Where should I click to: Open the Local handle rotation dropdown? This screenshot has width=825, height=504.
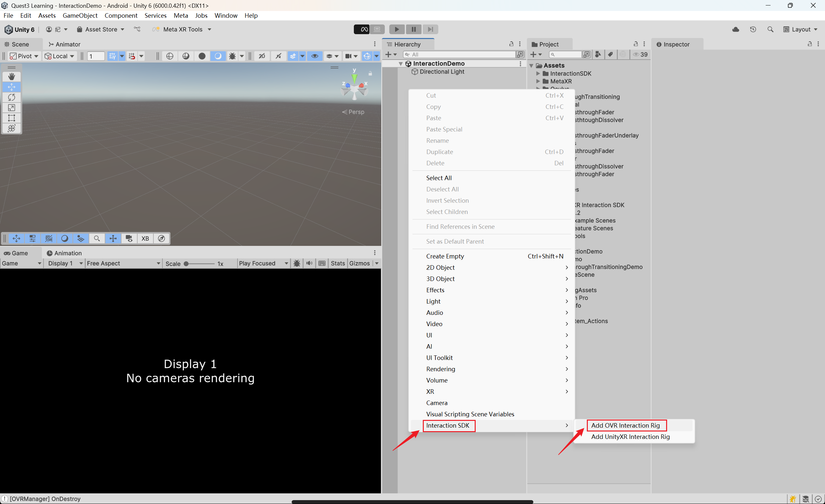click(x=60, y=56)
